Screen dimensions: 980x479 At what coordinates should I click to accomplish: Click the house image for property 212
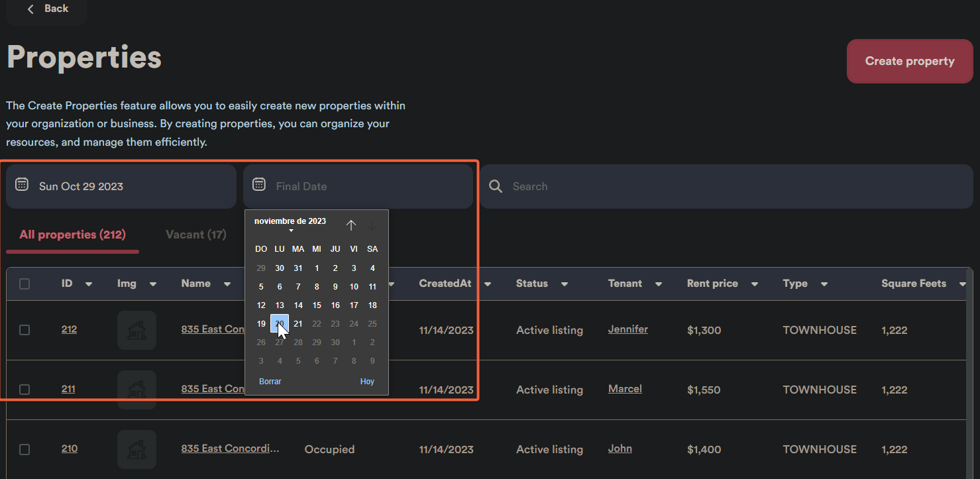tap(136, 330)
